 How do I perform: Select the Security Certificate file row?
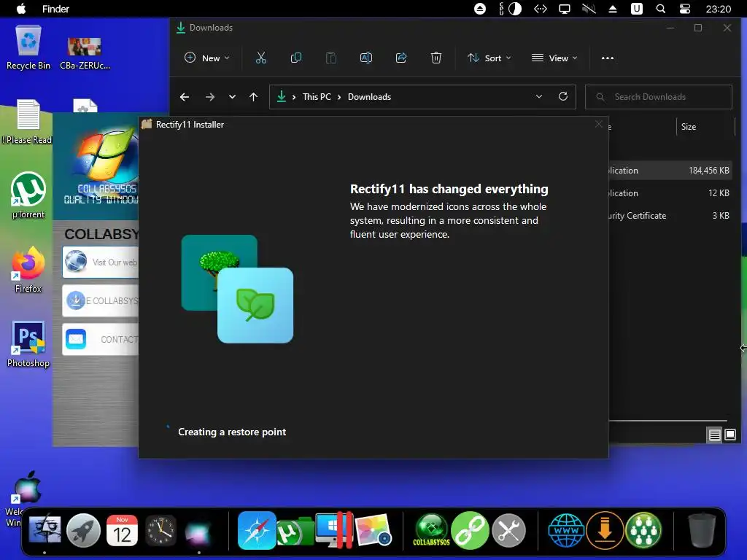670,216
